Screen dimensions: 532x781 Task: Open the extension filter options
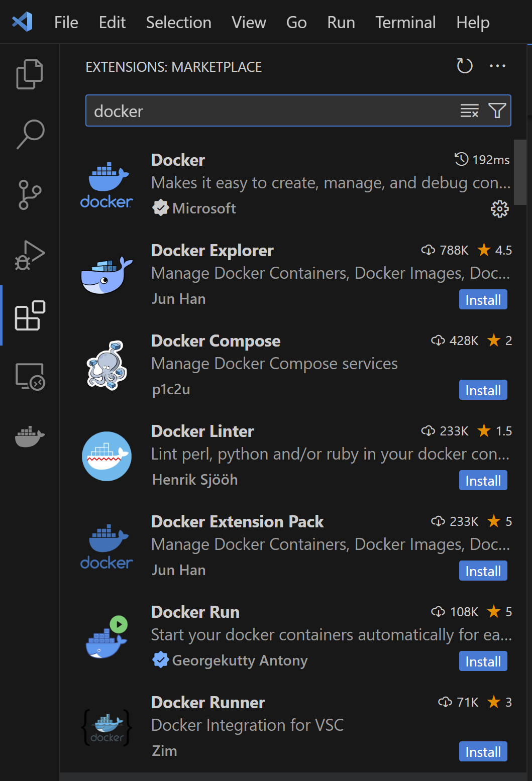pyautogui.click(x=497, y=110)
